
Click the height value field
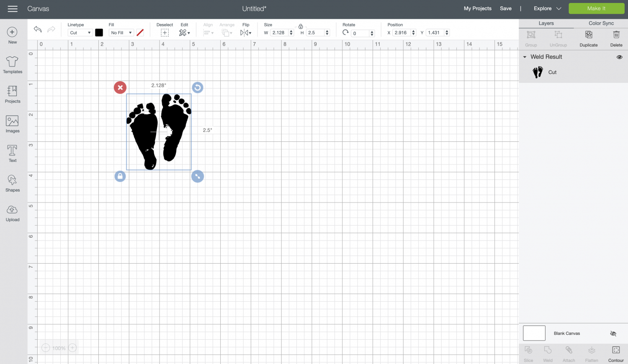pos(315,33)
